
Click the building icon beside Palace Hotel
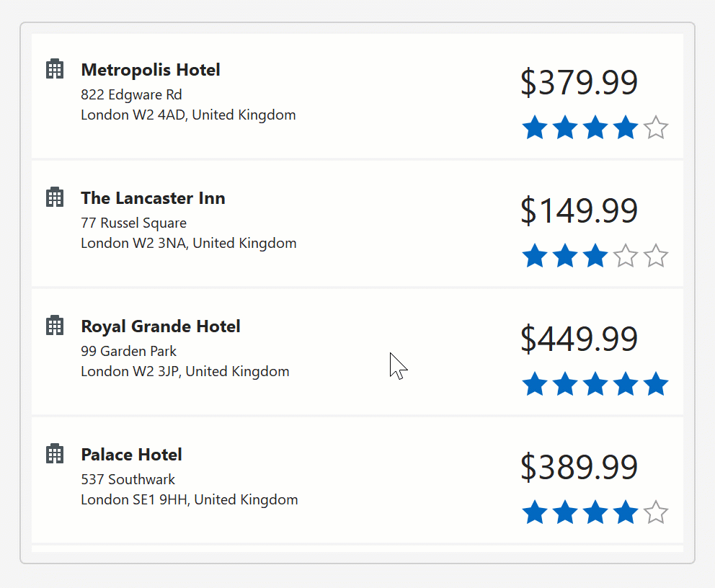pyautogui.click(x=55, y=453)
